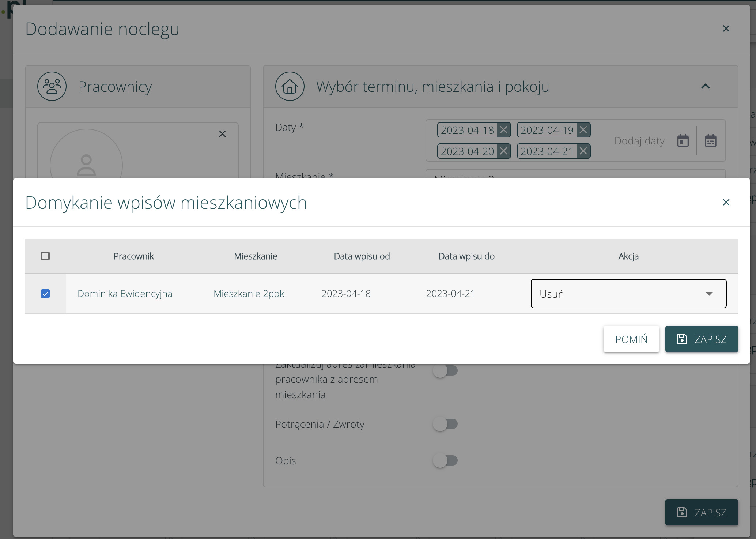Remove the 2023-04-21 date chip
The height and width of the screenshot is (539, 756).
583,151
